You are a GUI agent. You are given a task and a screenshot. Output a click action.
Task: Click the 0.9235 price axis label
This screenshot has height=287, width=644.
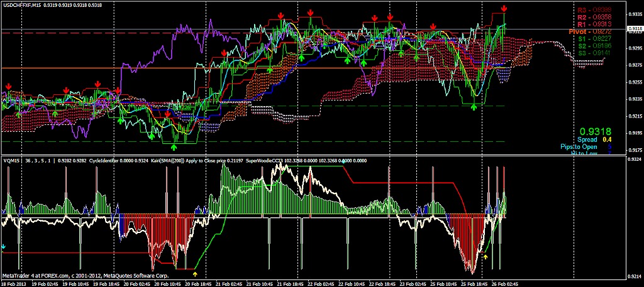tap(635, 99)
